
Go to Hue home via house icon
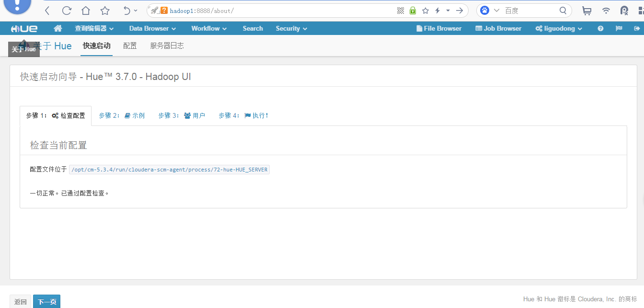point(58,29)
